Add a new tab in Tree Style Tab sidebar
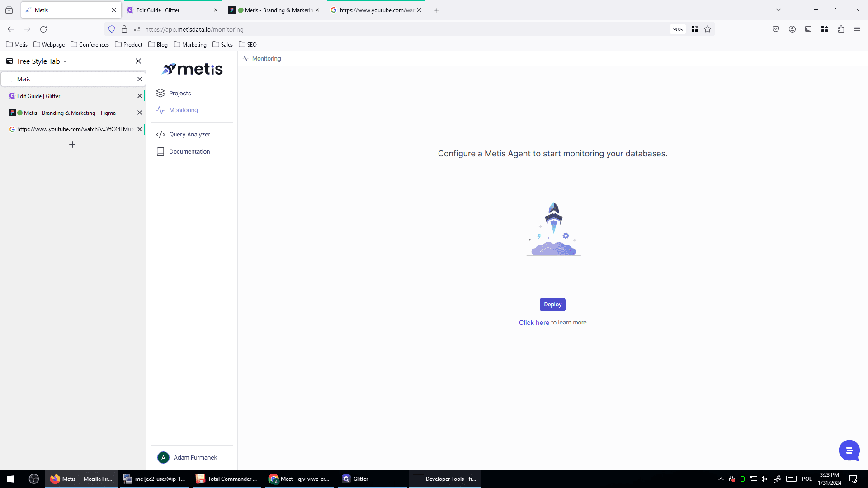 coord(72,145)
